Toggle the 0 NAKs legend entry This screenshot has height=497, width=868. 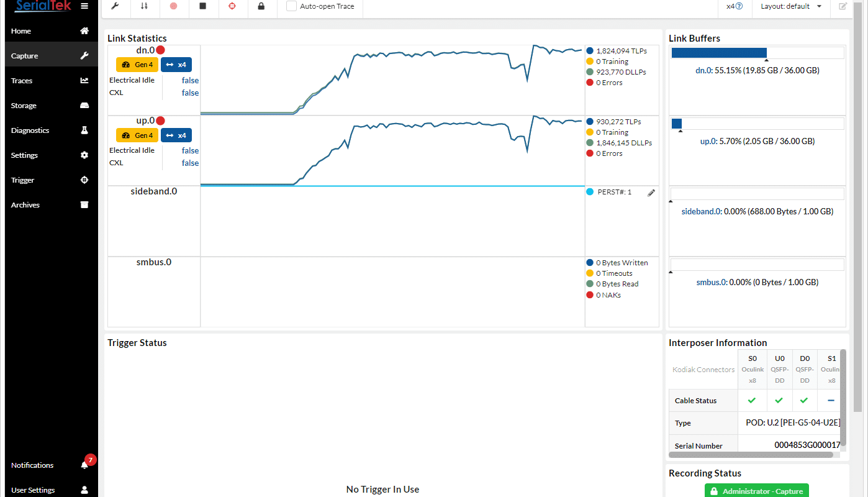(604, 295)
